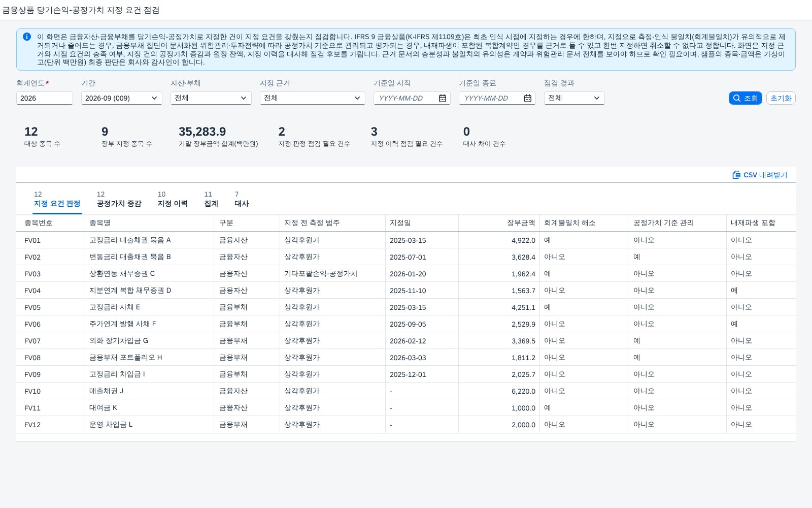Open the 자산·부채 dropdown
The image size is (812, 508).
point(211,98)
